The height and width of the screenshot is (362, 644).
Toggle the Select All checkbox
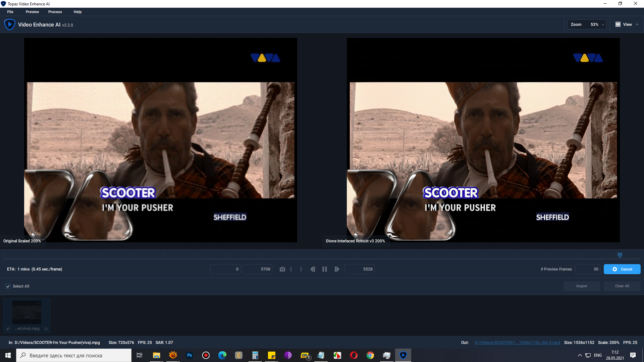(8, 286)
